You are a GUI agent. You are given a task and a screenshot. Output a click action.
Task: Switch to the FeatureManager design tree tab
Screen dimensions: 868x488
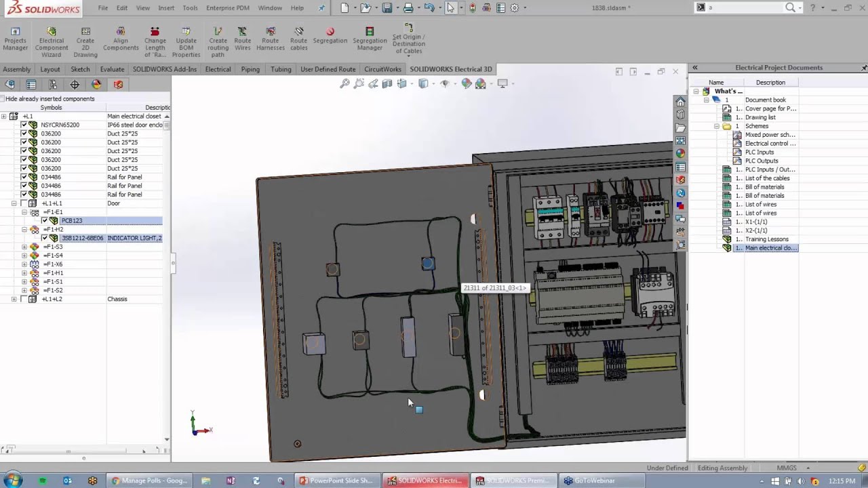(9, 85)
